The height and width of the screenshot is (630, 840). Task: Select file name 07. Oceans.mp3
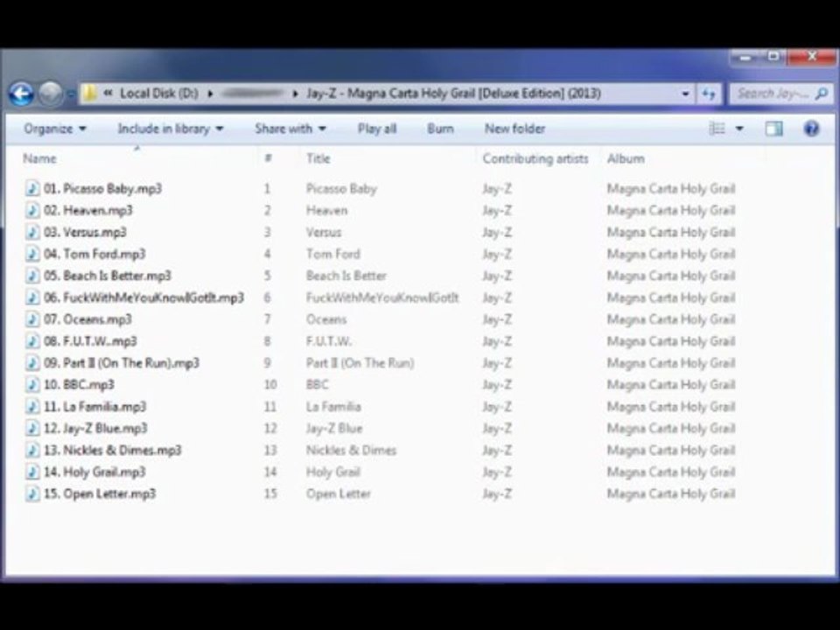click(87, 319)
